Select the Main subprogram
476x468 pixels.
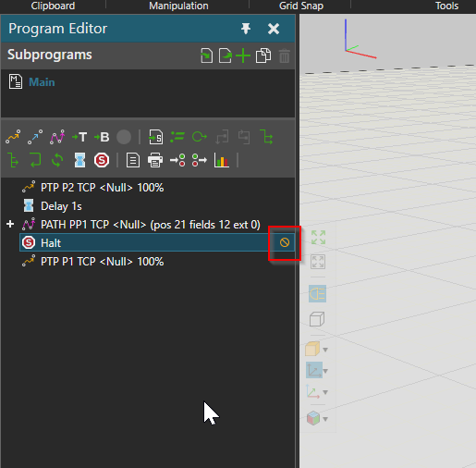tap(42, 82)
